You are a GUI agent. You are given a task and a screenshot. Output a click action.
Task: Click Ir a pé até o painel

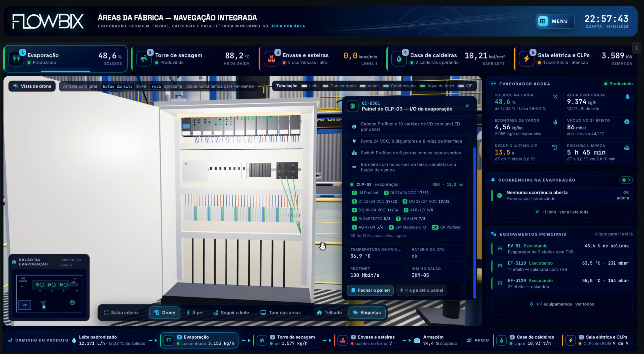422,290
